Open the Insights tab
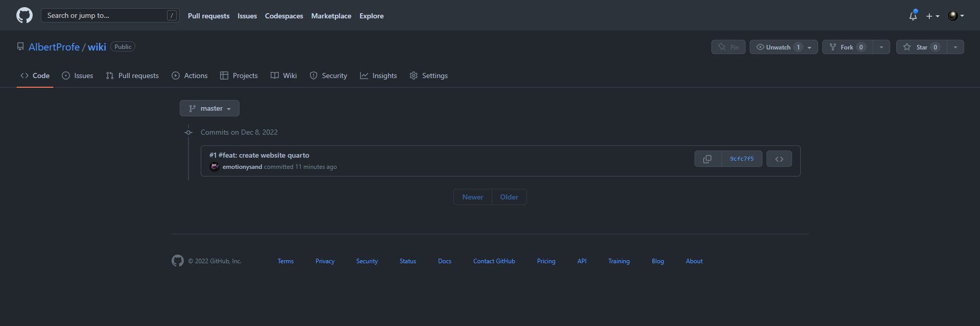Image resolution: width=980 pixels, height=326 pixels. pos(378,76)
